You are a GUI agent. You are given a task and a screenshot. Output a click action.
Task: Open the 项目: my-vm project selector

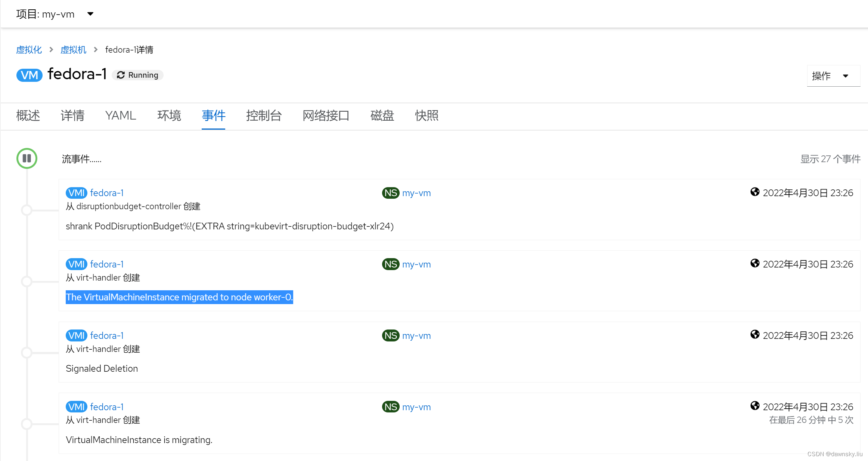[x=55, y=14]
